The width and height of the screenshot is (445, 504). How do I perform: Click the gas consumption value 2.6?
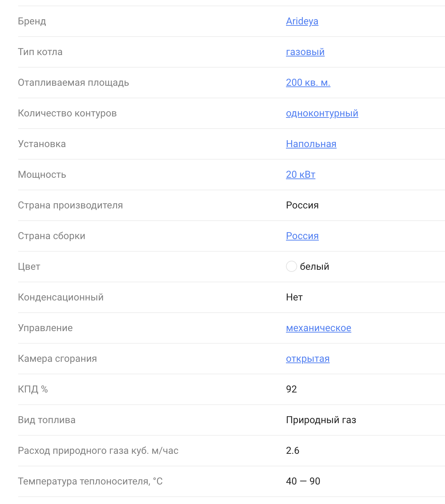293,451
